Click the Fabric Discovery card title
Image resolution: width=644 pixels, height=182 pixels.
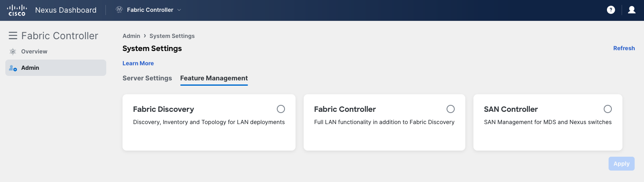click(x=164, y=109)
